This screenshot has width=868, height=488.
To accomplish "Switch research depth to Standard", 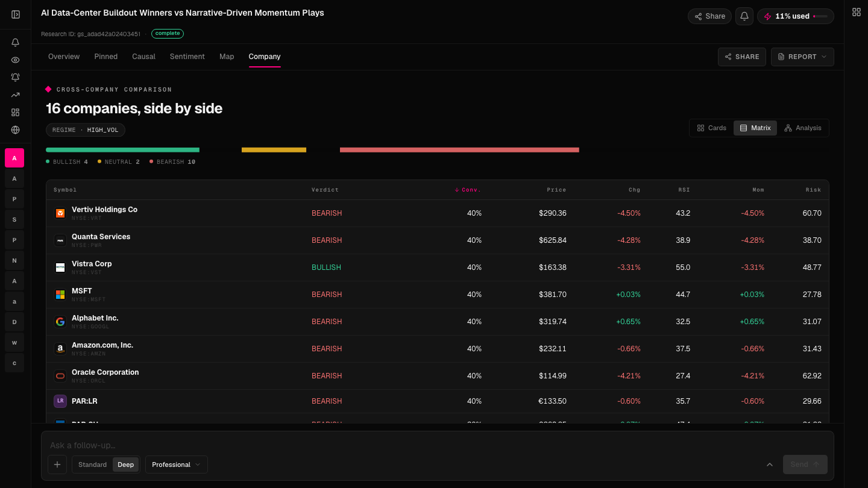I will tap(92, 465).
